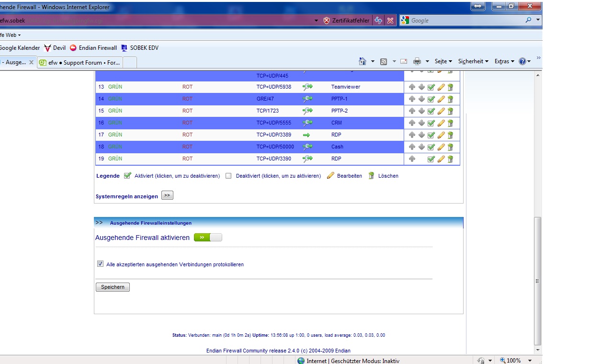Screen dimensions: 613x364
Task: Move PPTP-1 rule down with arrow icon
Action: tap(421, 99)
